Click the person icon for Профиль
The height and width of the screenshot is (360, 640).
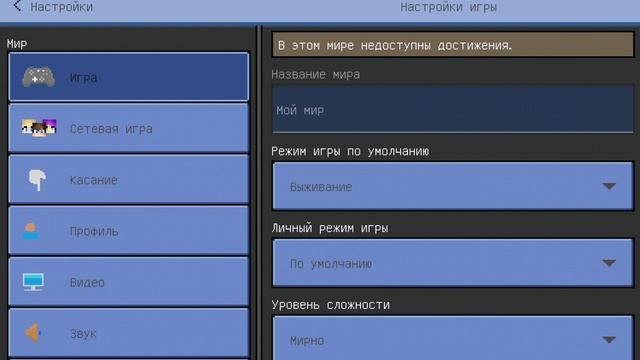31,231
